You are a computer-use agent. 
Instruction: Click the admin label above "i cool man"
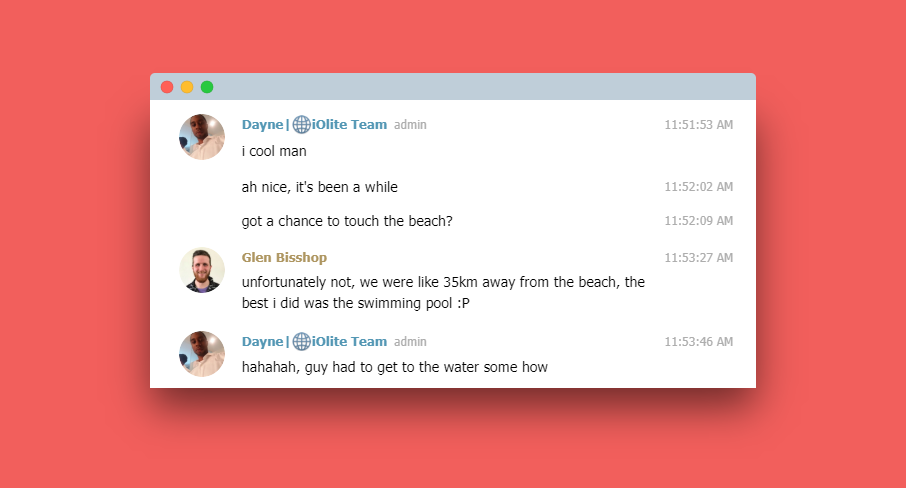tap(410, 125)
